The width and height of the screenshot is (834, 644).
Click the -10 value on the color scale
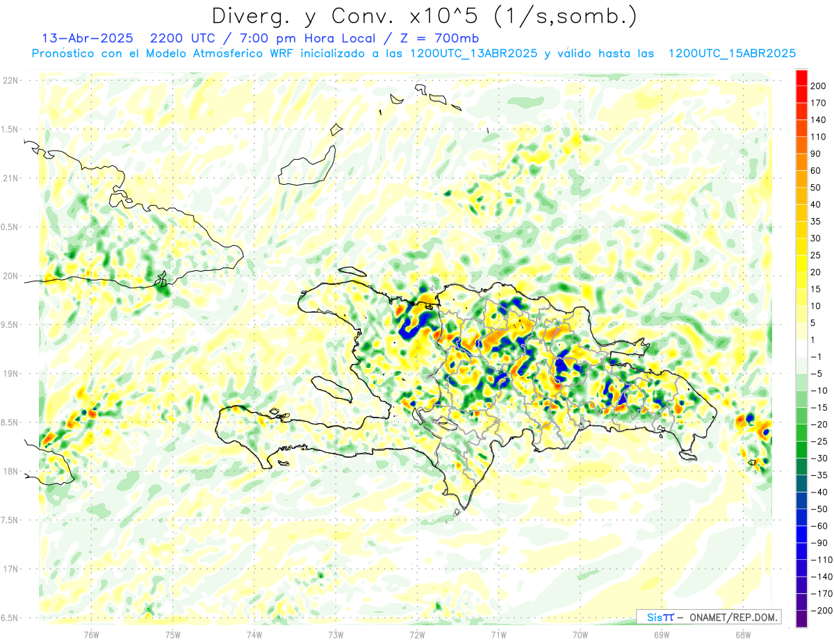point(819,391)
